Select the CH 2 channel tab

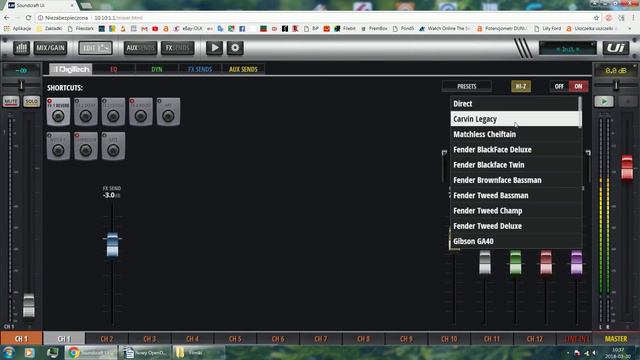(x=107, y=339)
